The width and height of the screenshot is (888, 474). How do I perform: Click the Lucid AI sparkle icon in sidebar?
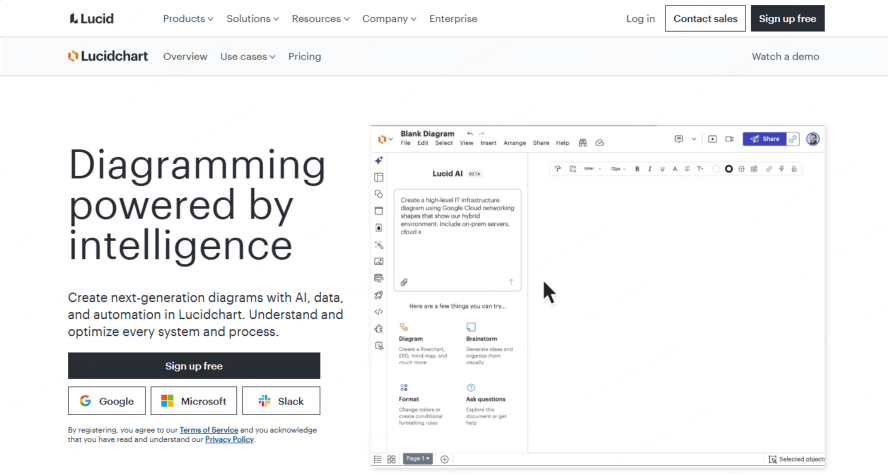(379, 160)
